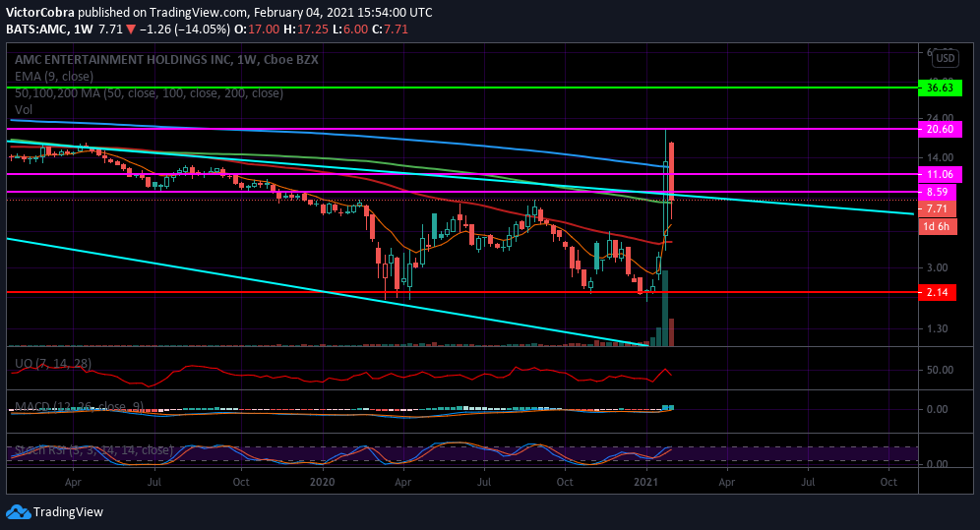This screenshot has height=530, width=980.
Task: Select the red 2.14 support price label
Action: coord(937,292)
